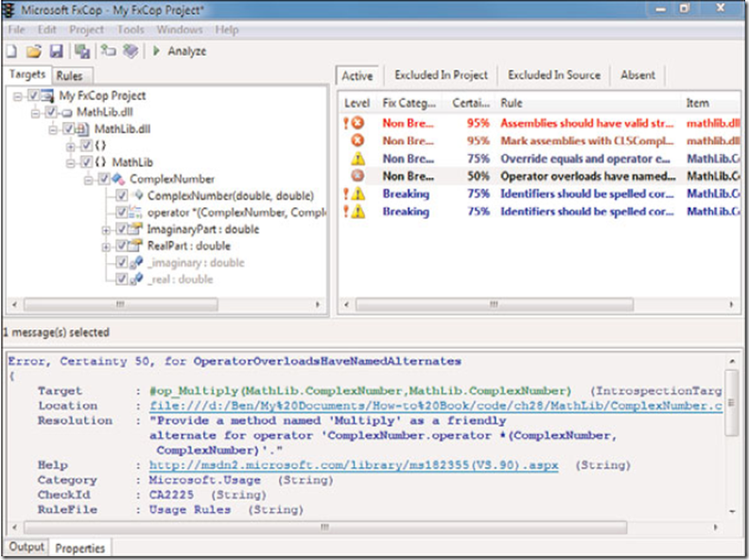Open the Windows menu

point(180,29)
